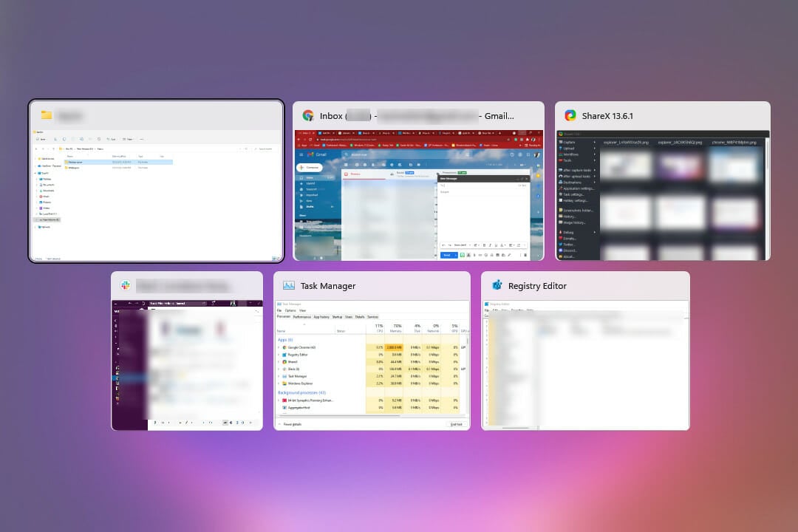Collapse Task Manager via Fewer details

point(293,424)
